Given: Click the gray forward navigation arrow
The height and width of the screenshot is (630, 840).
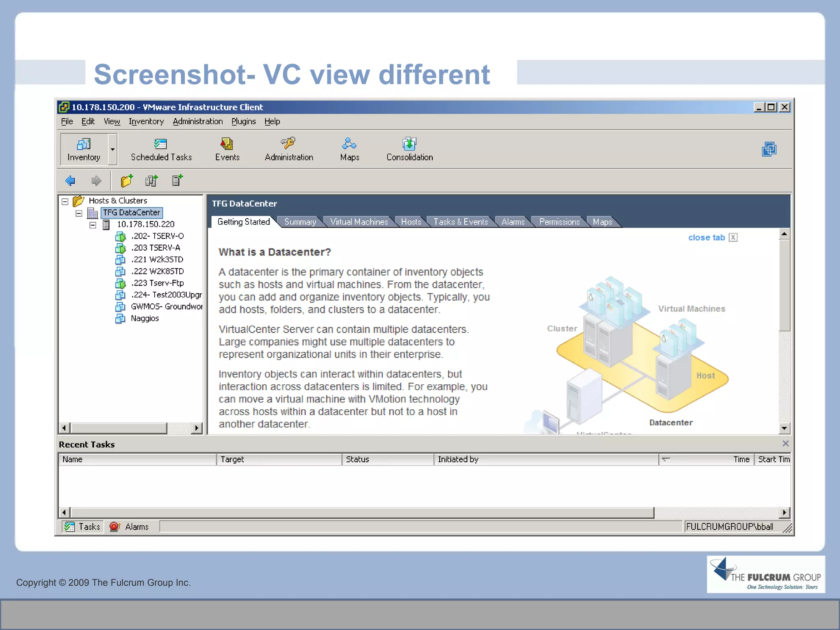Looking at the screenshot, I should (96, 180).
